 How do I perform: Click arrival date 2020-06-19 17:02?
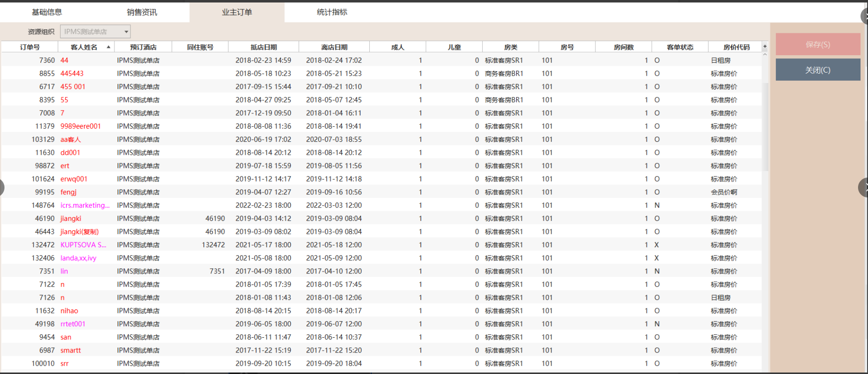coord(263,139)
